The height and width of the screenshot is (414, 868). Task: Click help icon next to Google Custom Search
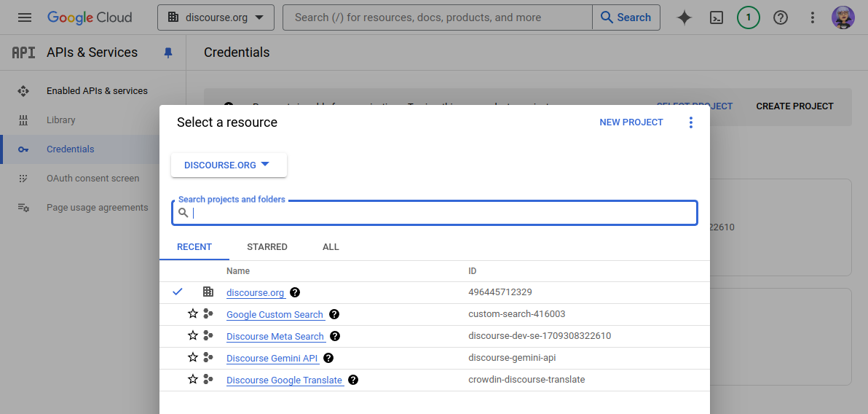334,314
